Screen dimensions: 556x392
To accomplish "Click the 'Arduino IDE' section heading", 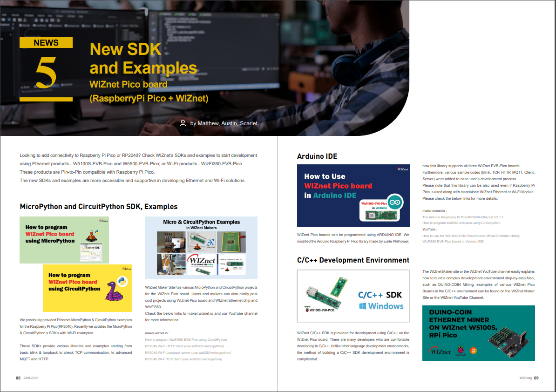I will (317, 156).
